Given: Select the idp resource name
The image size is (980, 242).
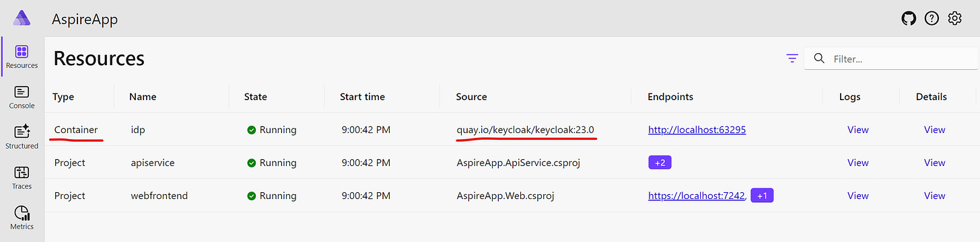Looking at the screenshot, I should (x=137, y=130).
